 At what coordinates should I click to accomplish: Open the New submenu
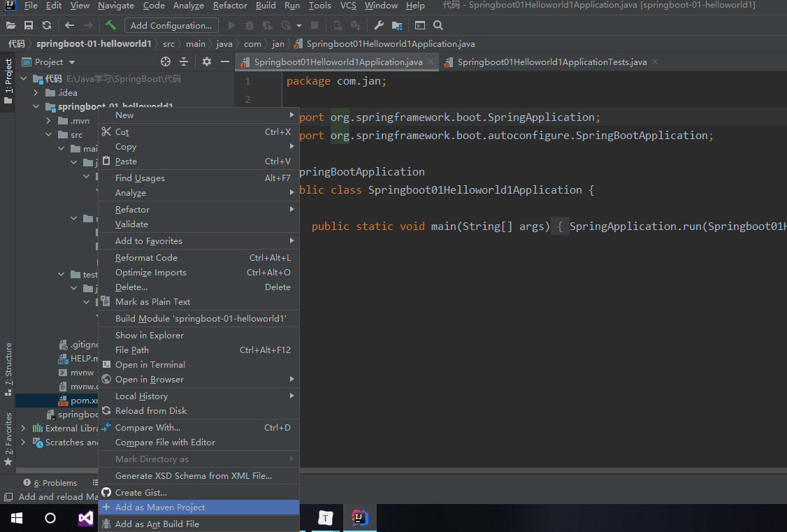198,115
